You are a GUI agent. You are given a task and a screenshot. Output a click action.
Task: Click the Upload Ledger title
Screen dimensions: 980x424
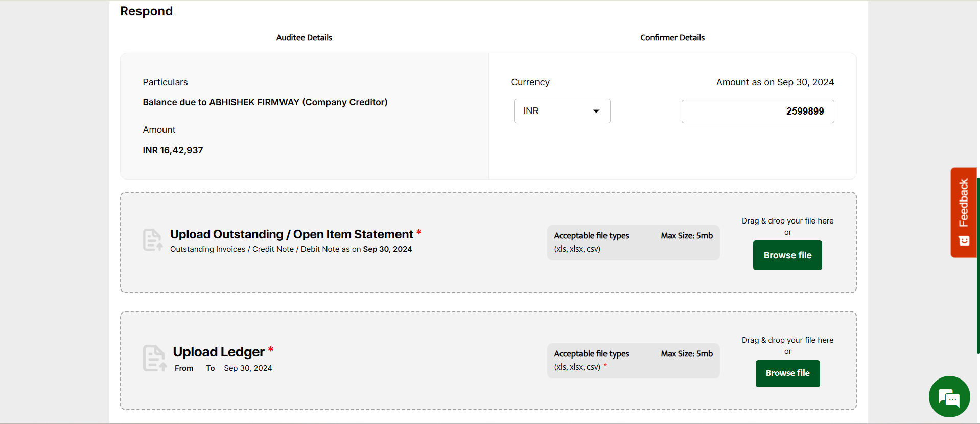click(x=218, y=352)
